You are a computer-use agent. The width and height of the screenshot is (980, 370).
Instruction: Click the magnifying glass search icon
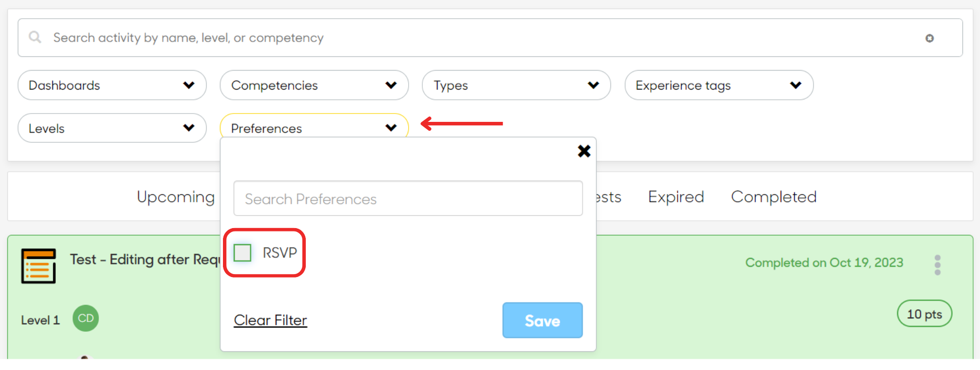(35, 37)
